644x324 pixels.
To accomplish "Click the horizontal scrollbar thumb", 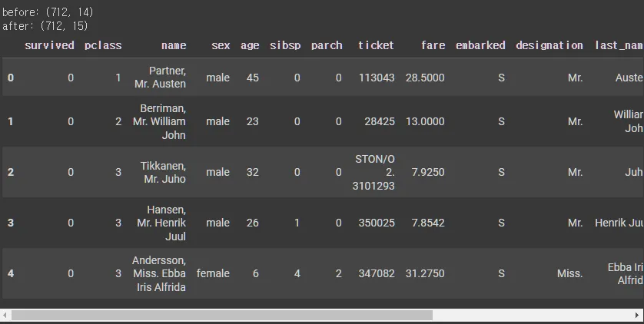I will pyautogui.click(x=222, y=315).
